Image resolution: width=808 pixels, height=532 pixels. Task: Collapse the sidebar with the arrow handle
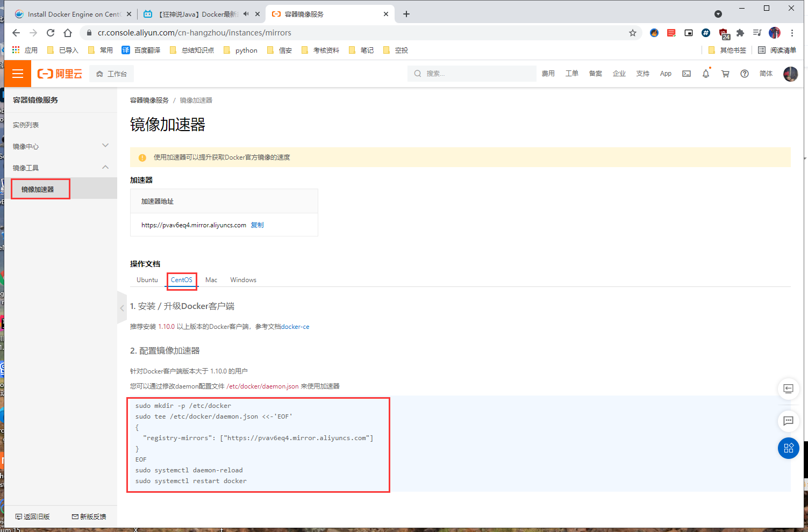[x=122, y=308]
